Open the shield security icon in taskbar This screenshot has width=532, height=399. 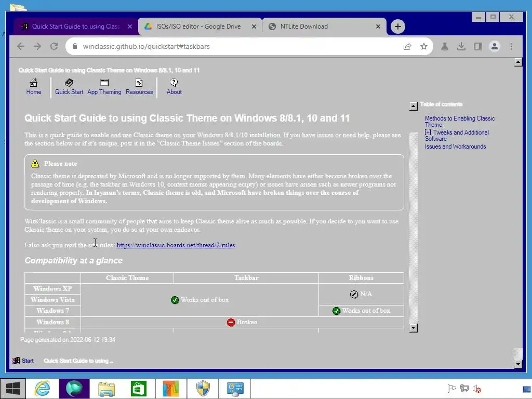coord(203,389)
